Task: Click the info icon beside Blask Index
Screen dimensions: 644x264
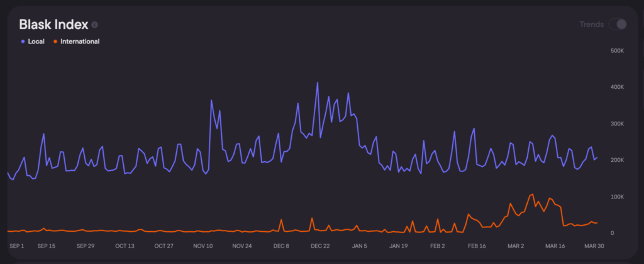Action: click(x=95, y=25)
